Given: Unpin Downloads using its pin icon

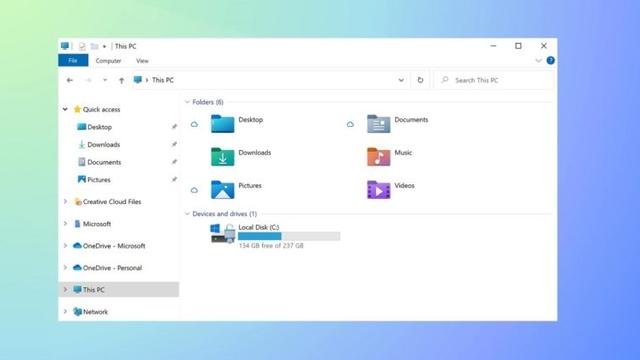Looking at the screenshot, I should [x=174, y=144].
